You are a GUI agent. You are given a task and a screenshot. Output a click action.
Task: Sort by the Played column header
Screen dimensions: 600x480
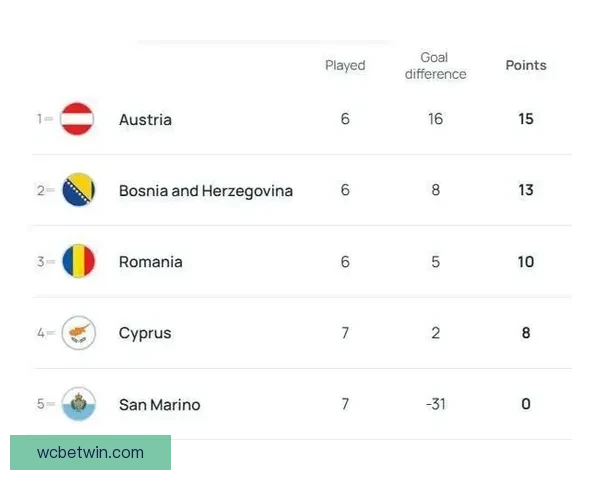345,66
